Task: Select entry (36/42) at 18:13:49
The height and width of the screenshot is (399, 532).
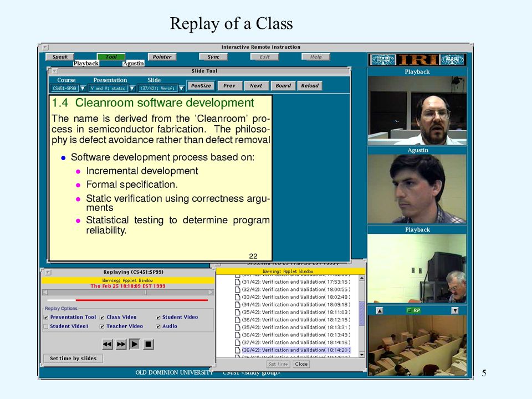Action: [x=296, y=335]
